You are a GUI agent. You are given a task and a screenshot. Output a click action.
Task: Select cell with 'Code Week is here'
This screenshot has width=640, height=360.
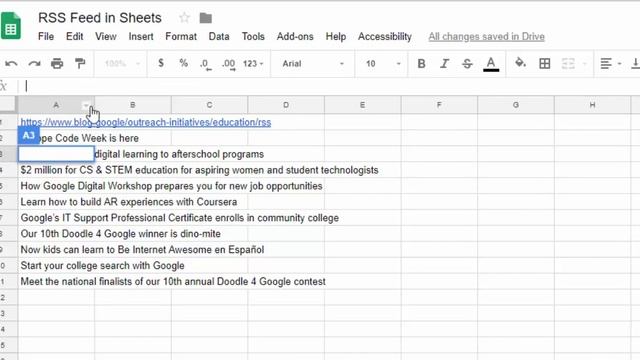[56, 138]
